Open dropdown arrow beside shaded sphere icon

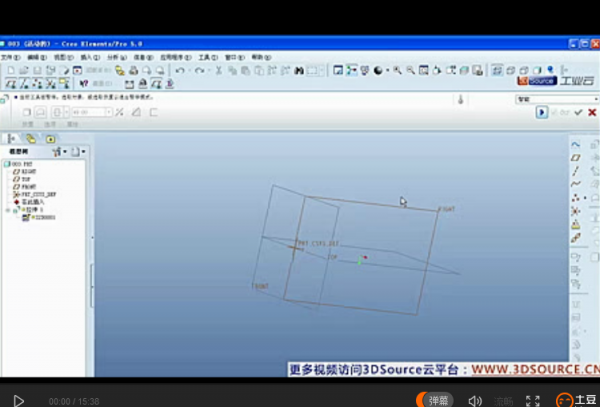coord(388,70)
